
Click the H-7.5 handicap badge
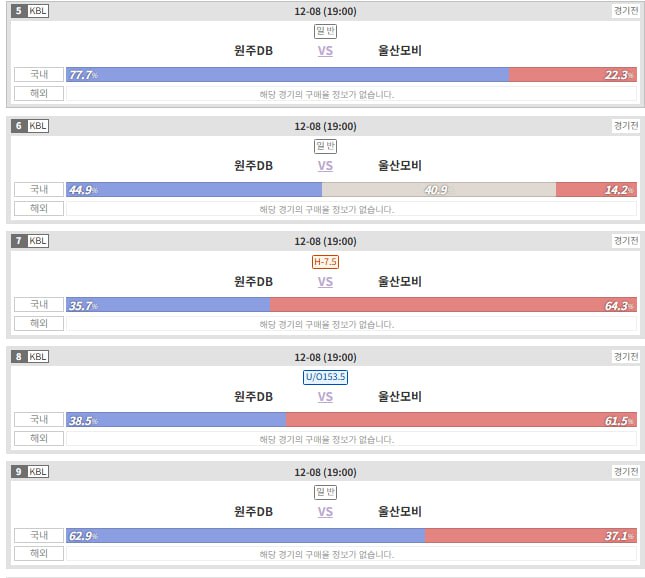coord(325,262)
